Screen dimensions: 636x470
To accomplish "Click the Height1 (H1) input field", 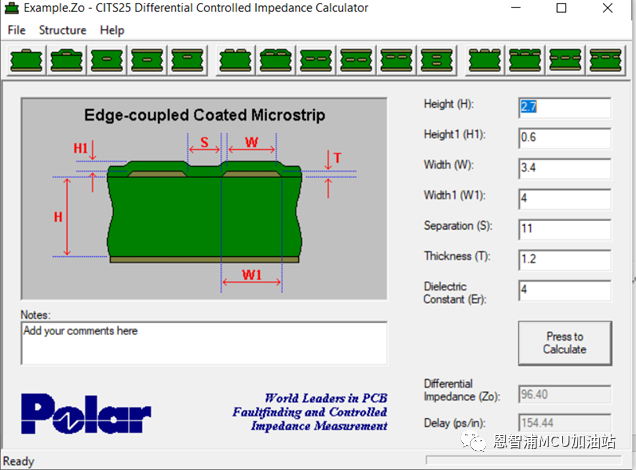I will 563,137.
